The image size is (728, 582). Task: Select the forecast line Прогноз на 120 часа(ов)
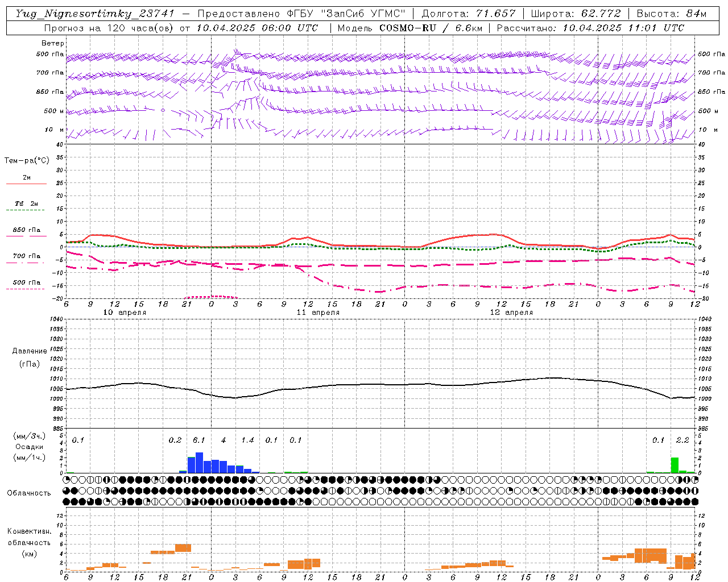109,28
